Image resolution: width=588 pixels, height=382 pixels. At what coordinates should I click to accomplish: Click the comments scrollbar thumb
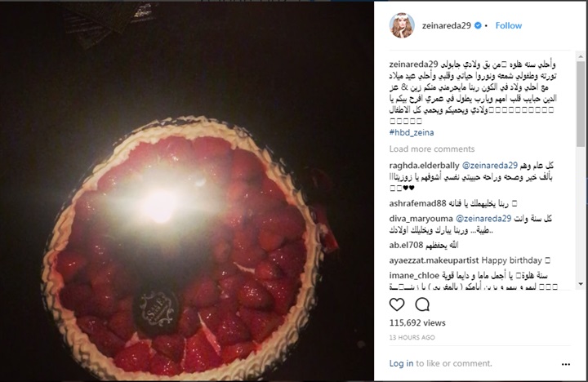pyautogui.click(x=581, y=104)
